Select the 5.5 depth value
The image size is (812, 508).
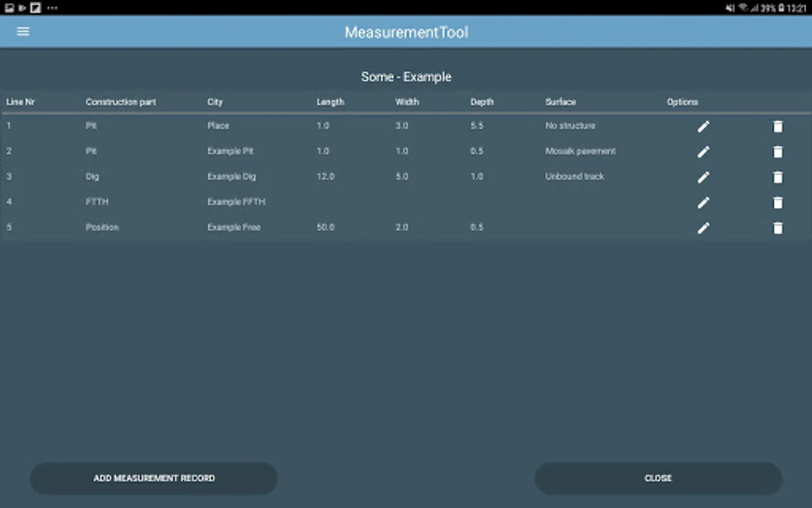(x=477, y=126)
